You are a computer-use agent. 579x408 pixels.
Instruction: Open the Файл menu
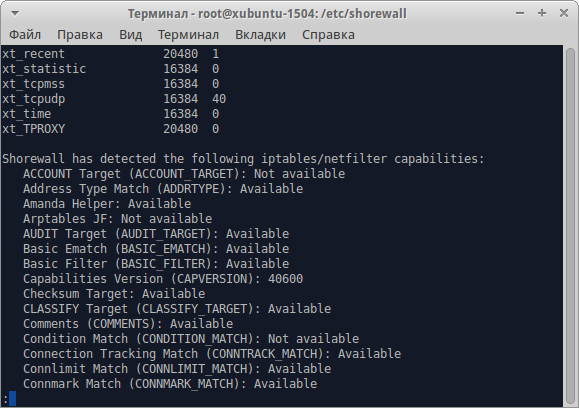[x=25, y=35]
